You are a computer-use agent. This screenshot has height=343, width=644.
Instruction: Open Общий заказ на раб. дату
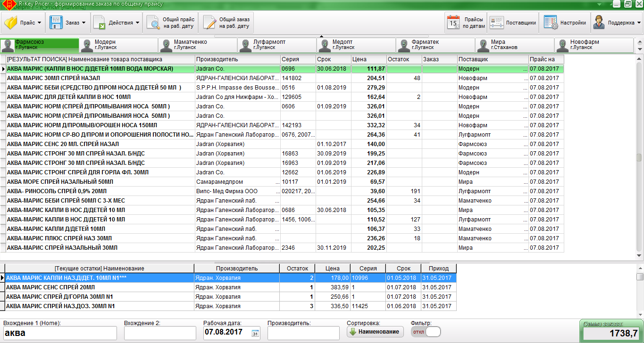pyautogui.click(x=226, y=23)
